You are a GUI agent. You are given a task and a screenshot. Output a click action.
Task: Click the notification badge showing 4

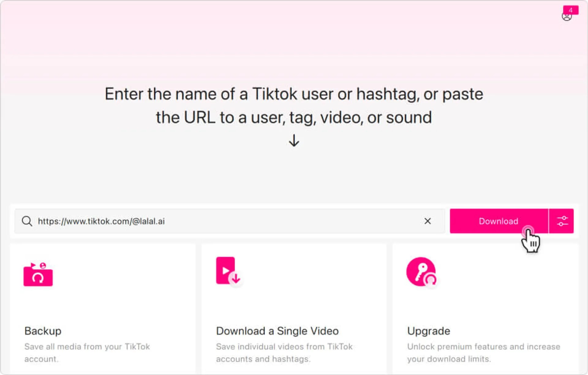[571, 10]
